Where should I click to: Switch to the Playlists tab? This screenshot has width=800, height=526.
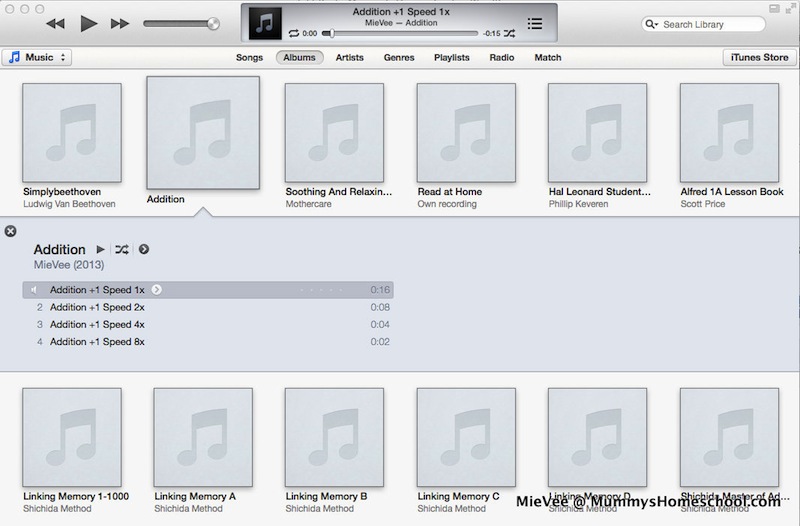pos(451,57)
